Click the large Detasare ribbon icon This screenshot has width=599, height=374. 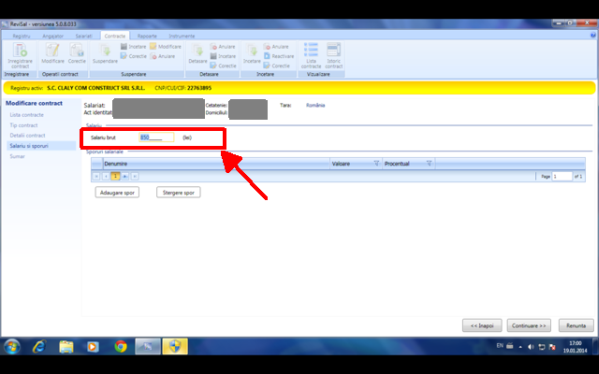(198, 53)
